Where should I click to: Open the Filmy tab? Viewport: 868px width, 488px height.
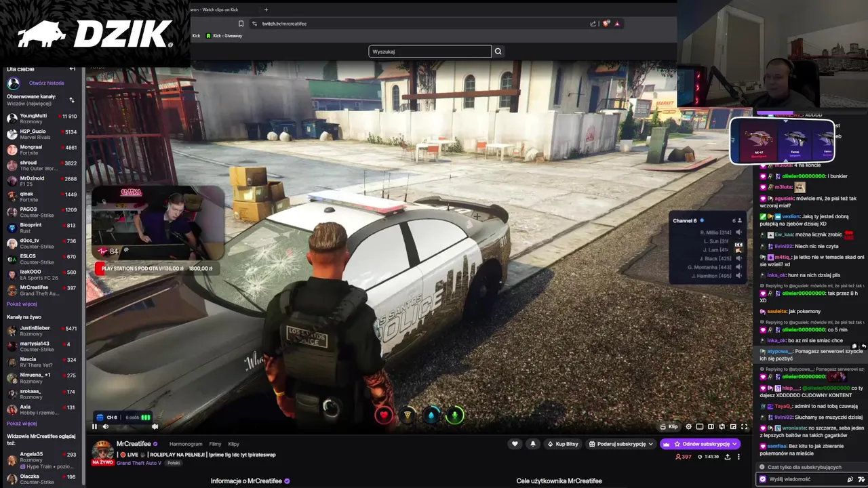coord(215,444)
